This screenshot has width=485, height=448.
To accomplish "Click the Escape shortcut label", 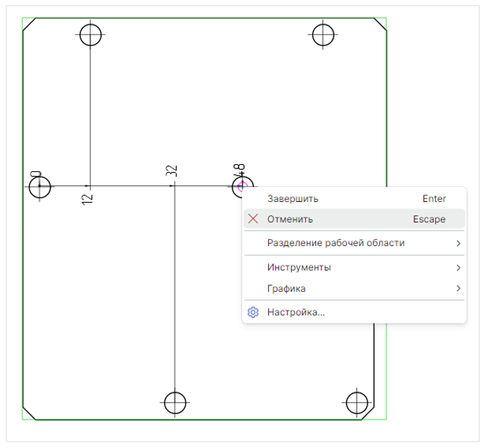I will pyautogui.click(x=429, y=219).
